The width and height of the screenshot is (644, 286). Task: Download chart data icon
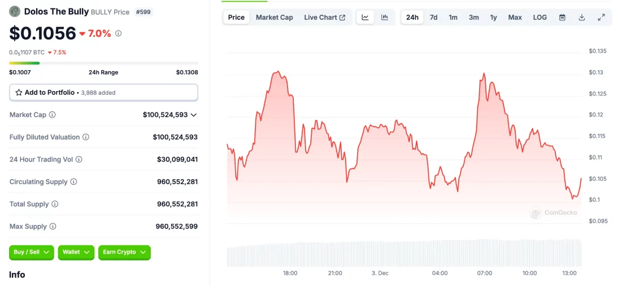582,18
